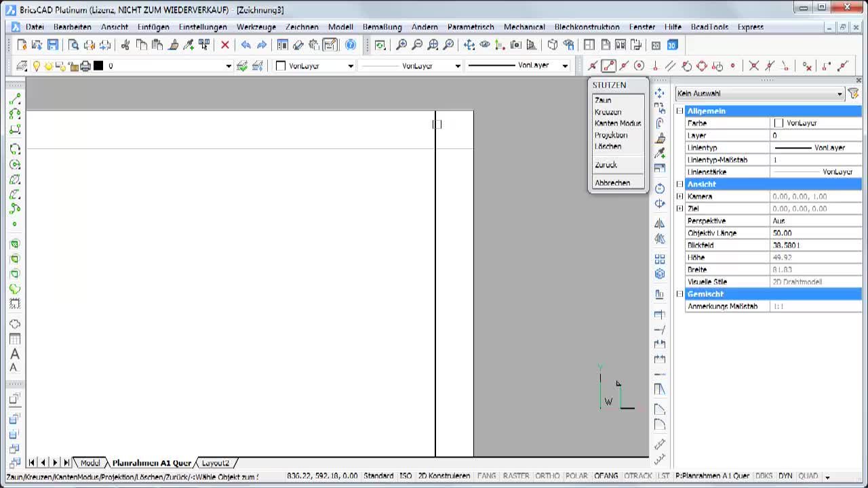Toggle ORTHO mode in status bar
Screen dimensions: 868x488
click(x=547, y=476)
